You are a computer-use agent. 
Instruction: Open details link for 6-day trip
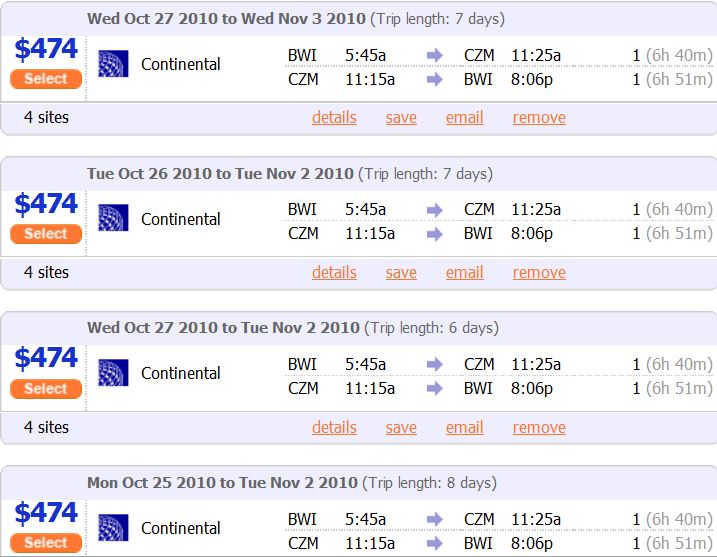point(334,428)
